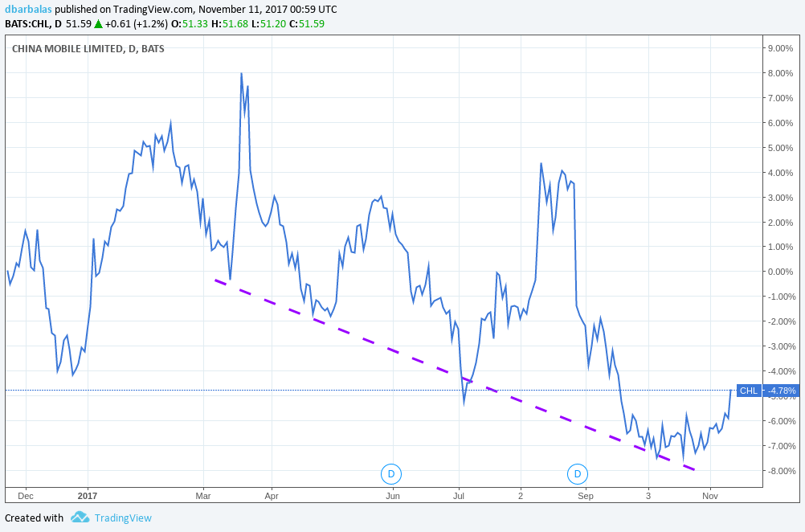The height and width of the screenshot is (532, 805).
Task: Open the TradingView link beside the logo
Action: pos(123,518)
